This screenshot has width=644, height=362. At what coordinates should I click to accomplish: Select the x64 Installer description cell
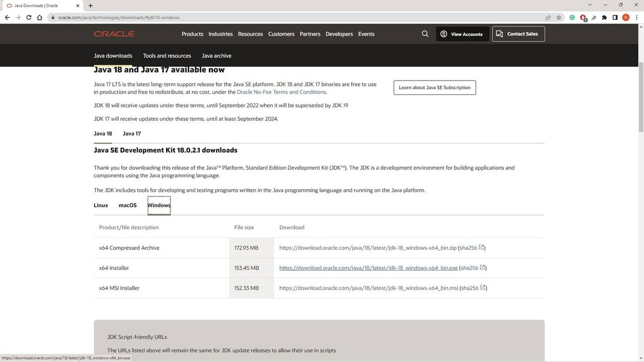click(161, 268)
